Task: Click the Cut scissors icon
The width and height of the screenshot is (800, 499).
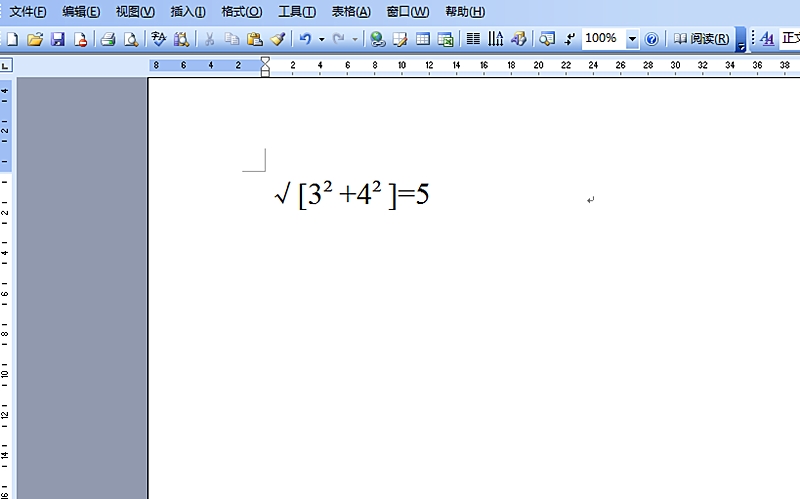Action: pyautogui.click(x=209, y=39)
